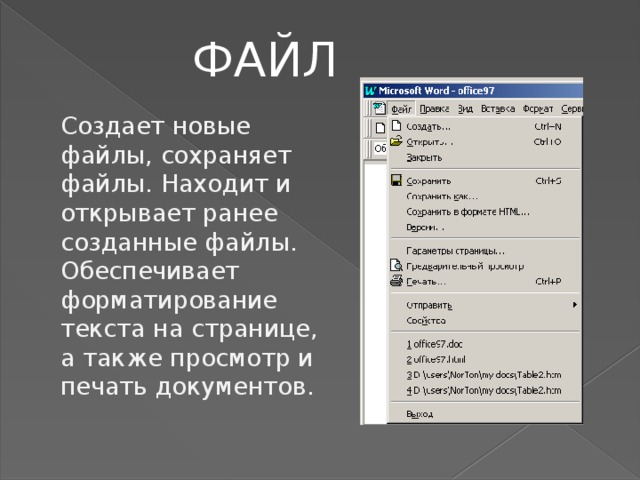Choose Выход to exit Word
Image resolution: width=640 pixels, height=480 pixels.
coord(484,414)
